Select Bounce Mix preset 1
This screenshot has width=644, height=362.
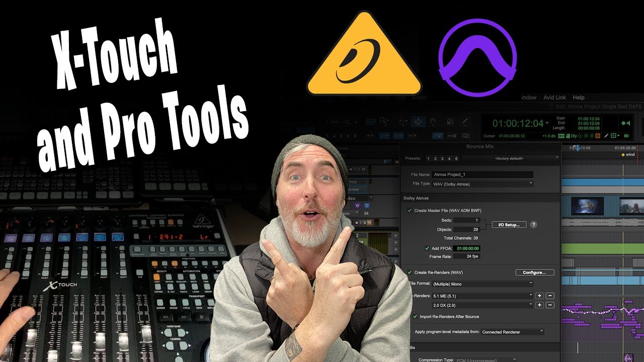click(x=429, y=158)
